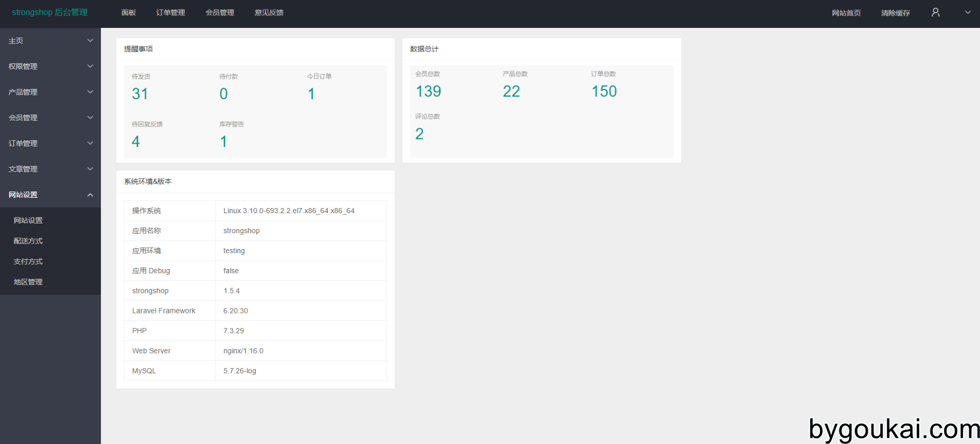The image size is (980, 444).
Task: Switch to 面板 in the top navigation
Action: (x=129, y=13)
